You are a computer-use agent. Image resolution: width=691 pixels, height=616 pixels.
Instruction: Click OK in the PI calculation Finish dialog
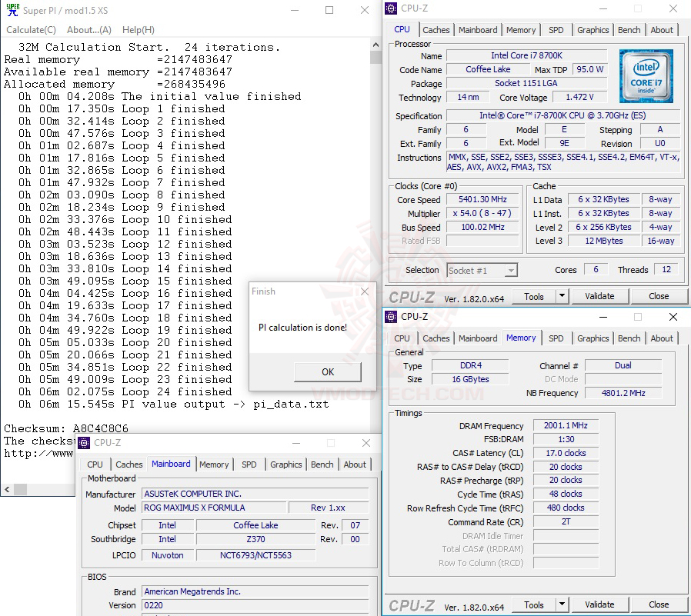tap(327, 371)
